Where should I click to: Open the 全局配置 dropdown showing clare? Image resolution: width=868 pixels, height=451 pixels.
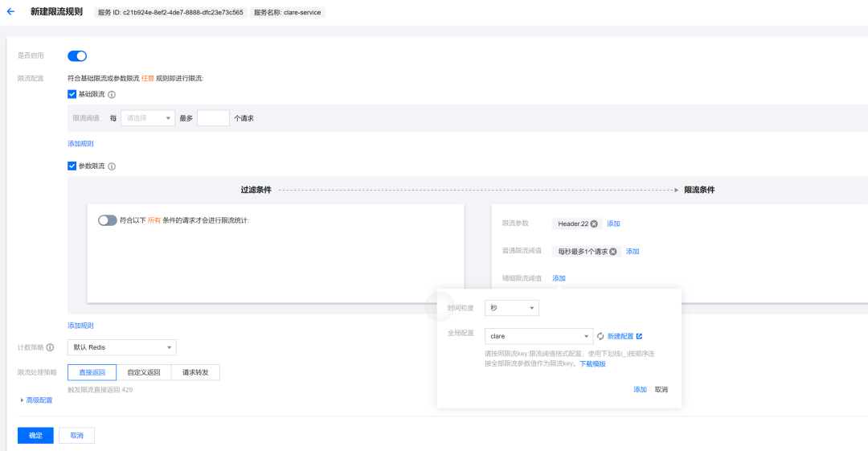tap(538, 336)
